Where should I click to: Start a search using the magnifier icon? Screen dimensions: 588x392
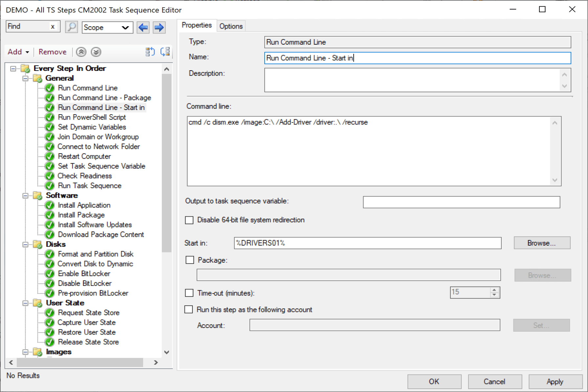[x=71, y=27]
